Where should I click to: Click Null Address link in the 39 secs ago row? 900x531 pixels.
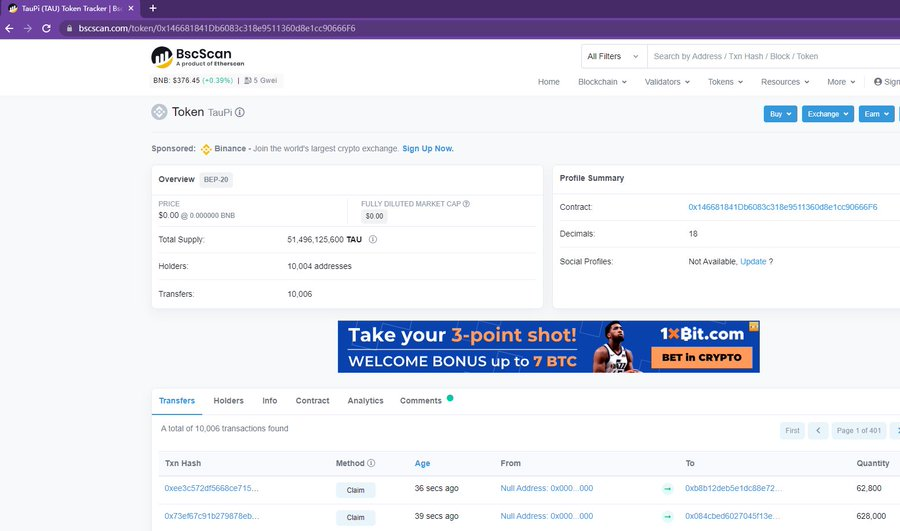(546, 516)
